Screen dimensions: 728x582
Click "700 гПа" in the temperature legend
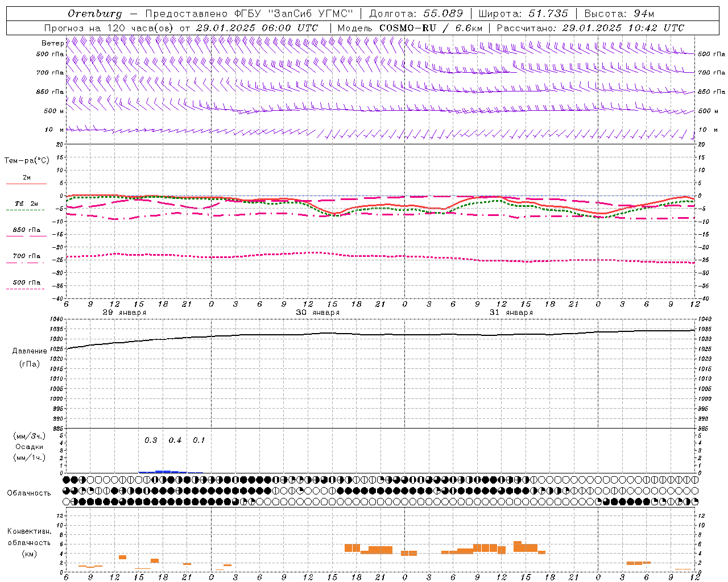click(26, 256)
